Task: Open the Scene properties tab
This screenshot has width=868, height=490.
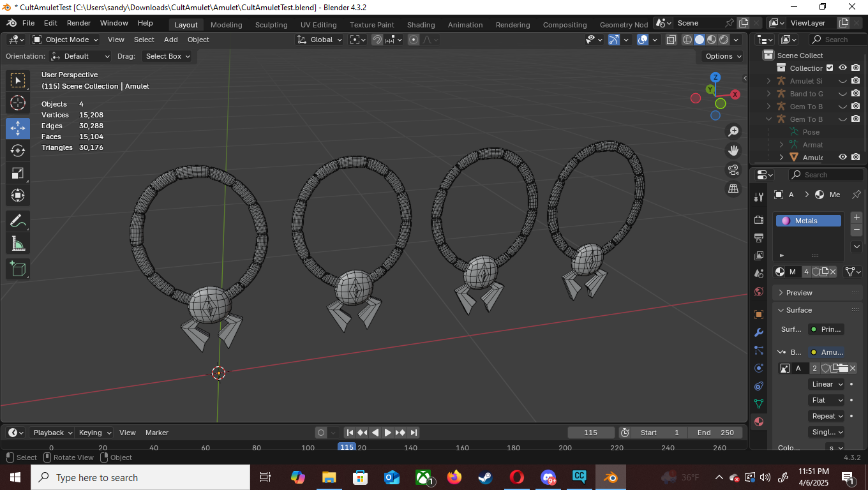Action: [x=759, y=274]
